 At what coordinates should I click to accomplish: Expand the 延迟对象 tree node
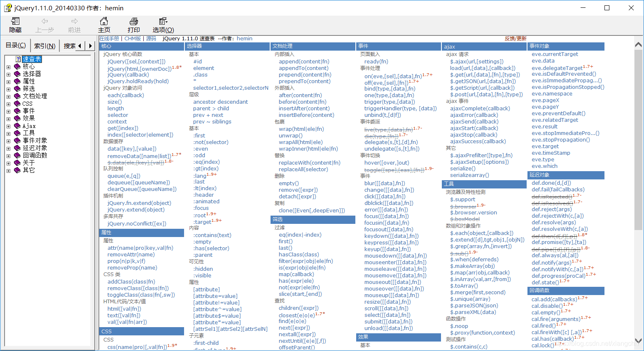(8, 149)
